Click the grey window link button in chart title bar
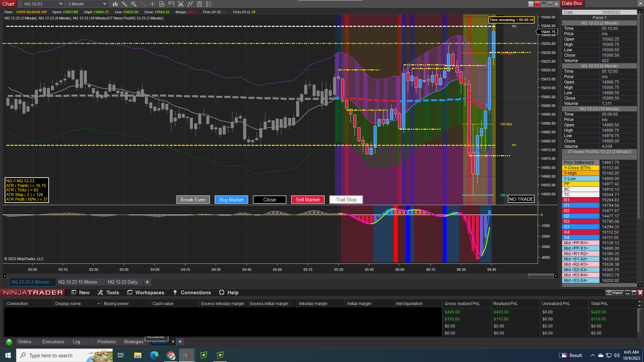The image size is (644, 362). click(x=531, y=4)
